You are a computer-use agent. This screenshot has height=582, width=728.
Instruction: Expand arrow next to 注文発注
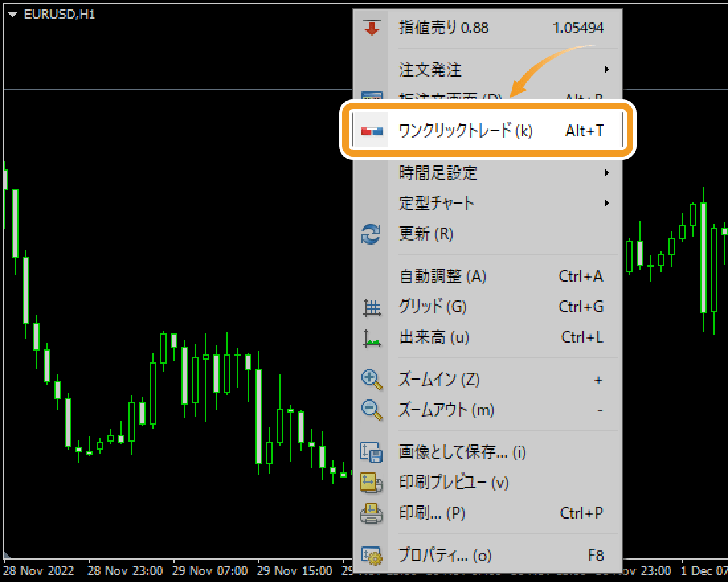coord(606,69)
